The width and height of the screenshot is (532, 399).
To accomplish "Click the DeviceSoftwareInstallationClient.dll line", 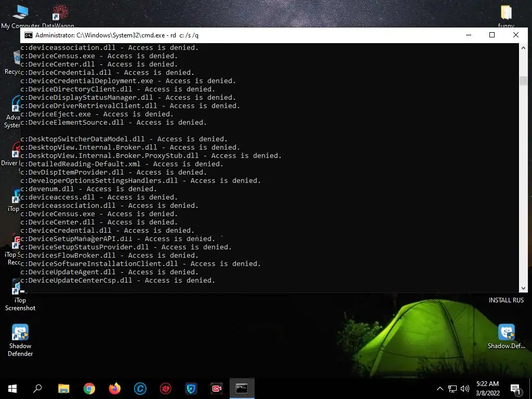I will coord(140,263).
